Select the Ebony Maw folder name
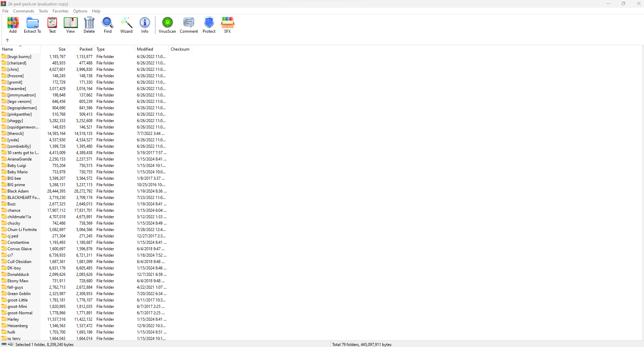The image size is (644, 347). click(18, 281)
